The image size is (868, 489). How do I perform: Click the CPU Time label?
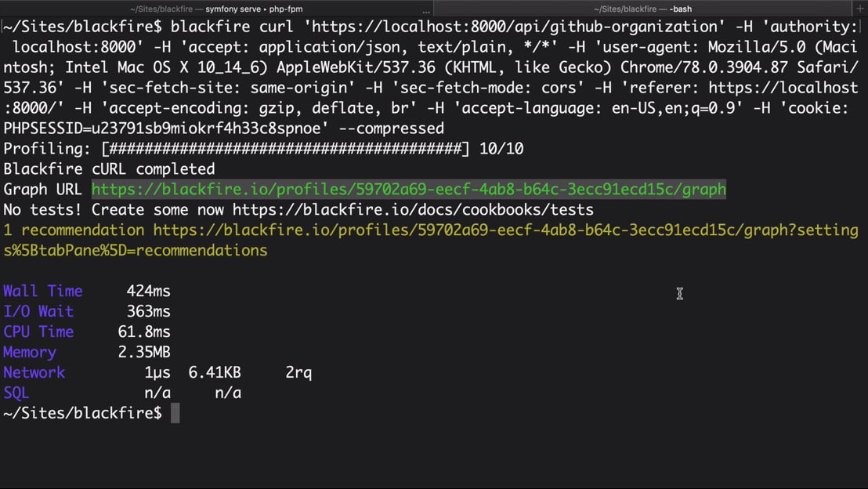(38, 331)
